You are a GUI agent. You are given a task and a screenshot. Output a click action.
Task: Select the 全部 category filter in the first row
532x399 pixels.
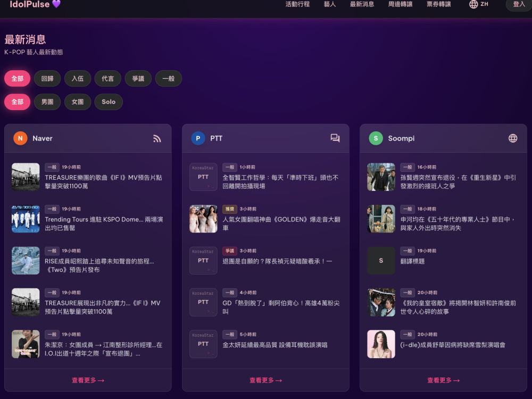click(x=18, y=79)
